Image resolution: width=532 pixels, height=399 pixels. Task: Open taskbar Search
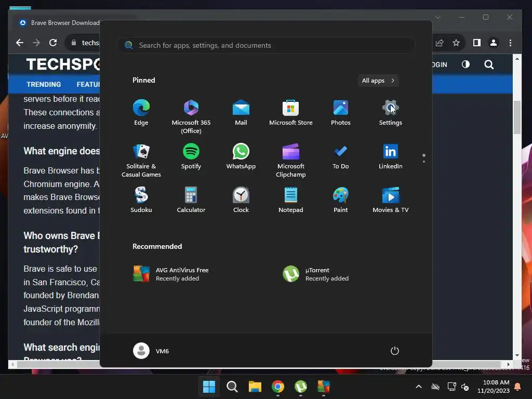pos(232,387)
